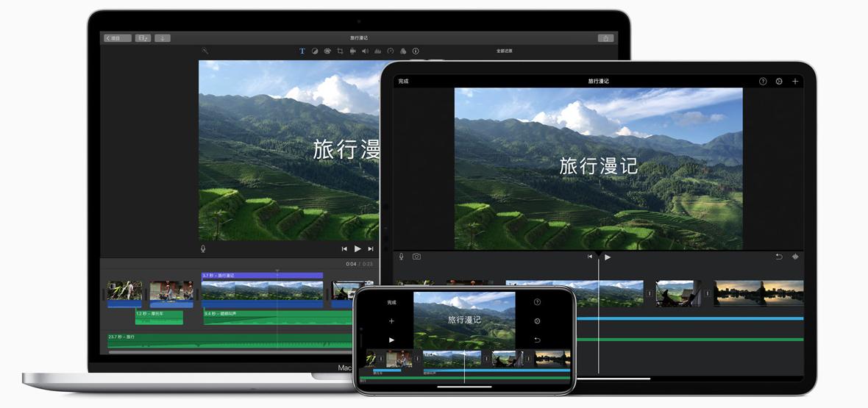
Task: Jump to start on iPad timeline
Action: 589,257
